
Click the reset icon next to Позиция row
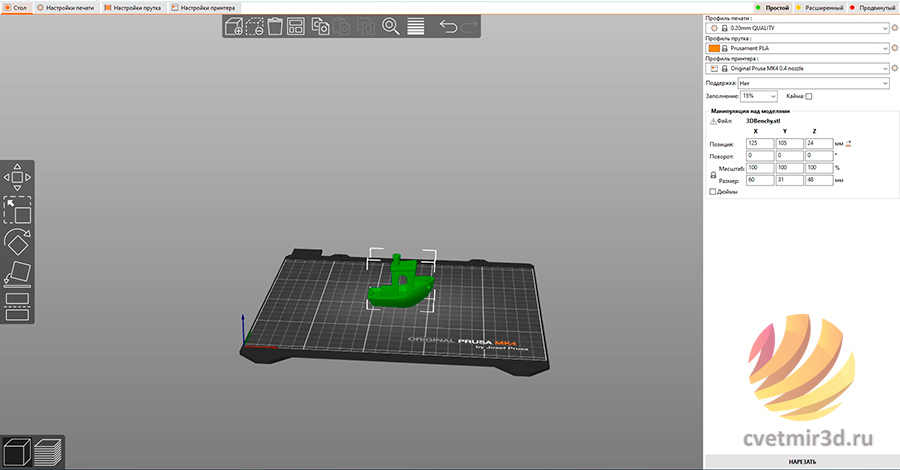tap(848, 143)
